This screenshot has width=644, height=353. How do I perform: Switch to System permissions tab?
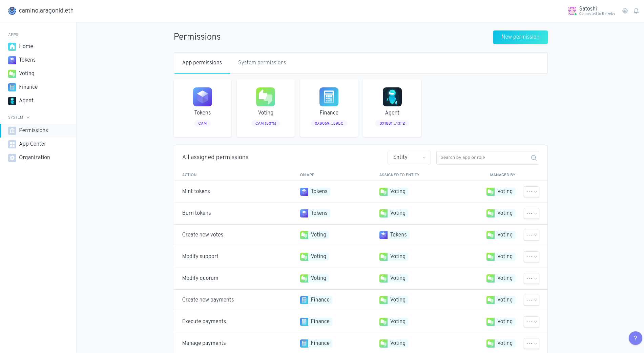[262, 63]
